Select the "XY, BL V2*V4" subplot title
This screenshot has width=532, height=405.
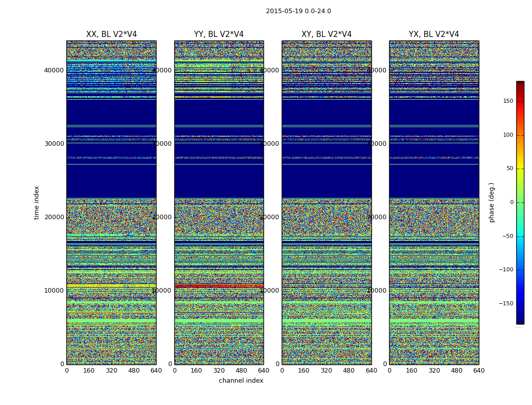[x=326, y=34]
